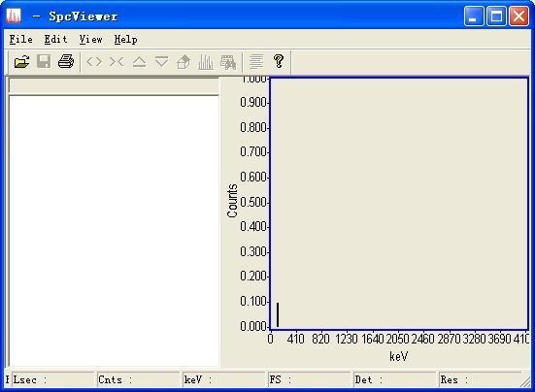Screen dimensions: 535x392
Task: Print the spectrum with printer icon
Action: point(66,62)
